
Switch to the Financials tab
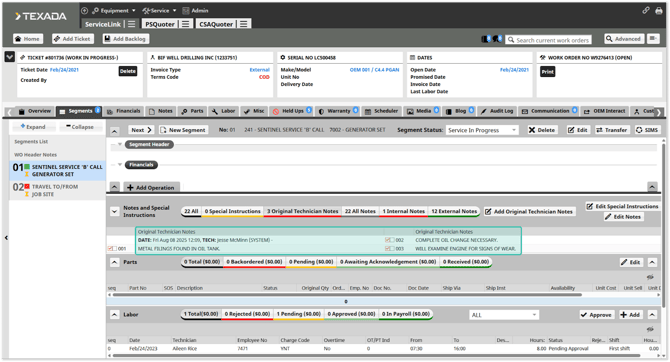(x=123, y=111)
